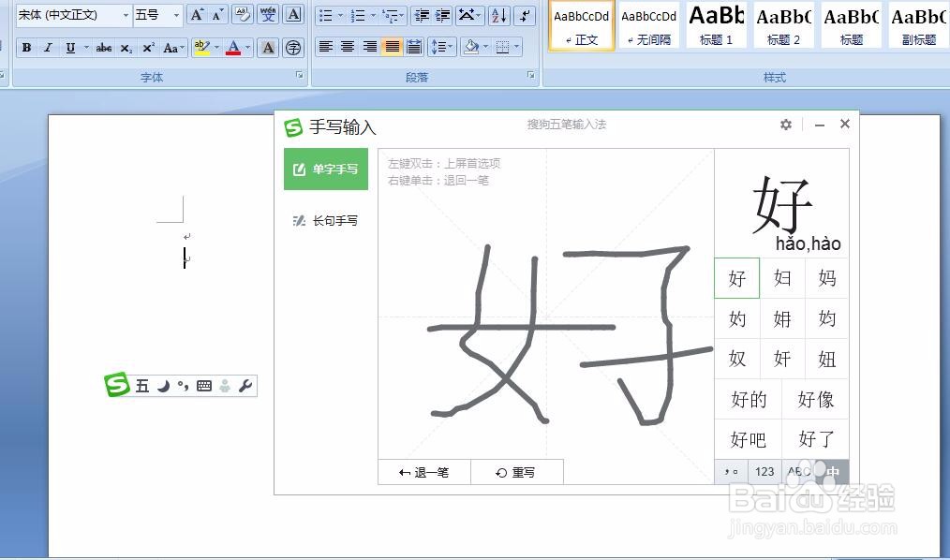Open Sogou settings with the wrench icon
Image resolution: width=950 pixels, height=560 pixels.
(245, 385)
